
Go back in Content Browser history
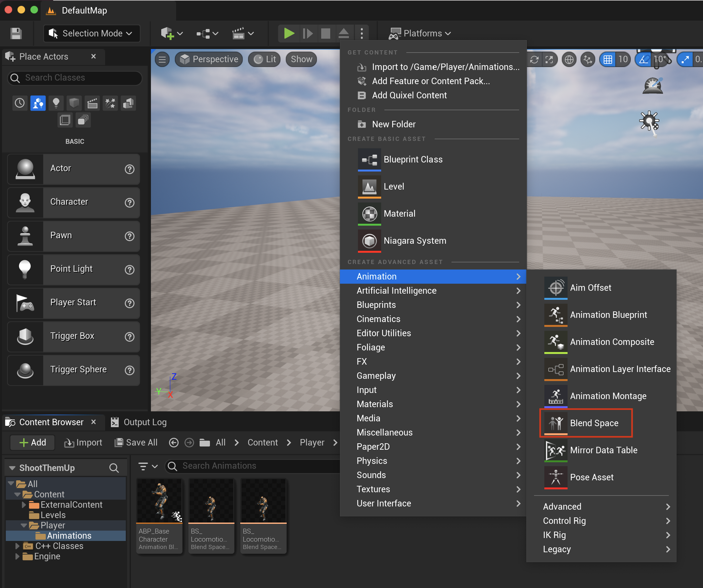[x=174, y=443]
